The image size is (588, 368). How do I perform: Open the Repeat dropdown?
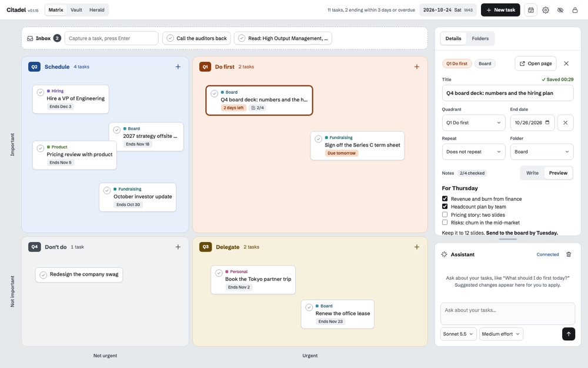pyautogui.click(x=473, y=152)
